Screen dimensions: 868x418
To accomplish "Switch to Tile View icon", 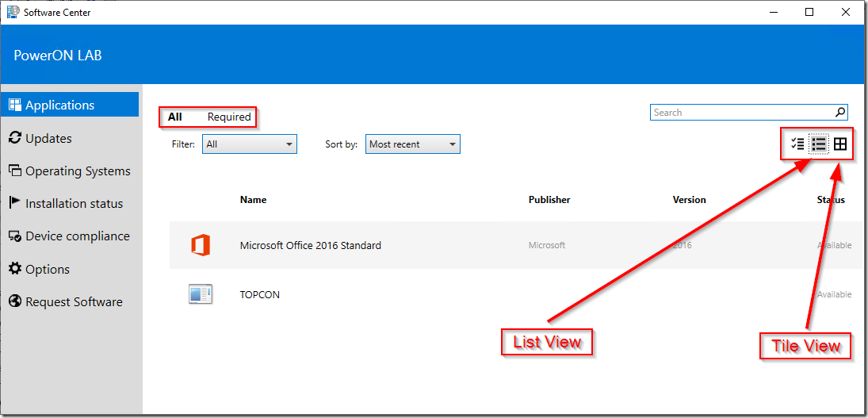I will click(x=840, y=144).
